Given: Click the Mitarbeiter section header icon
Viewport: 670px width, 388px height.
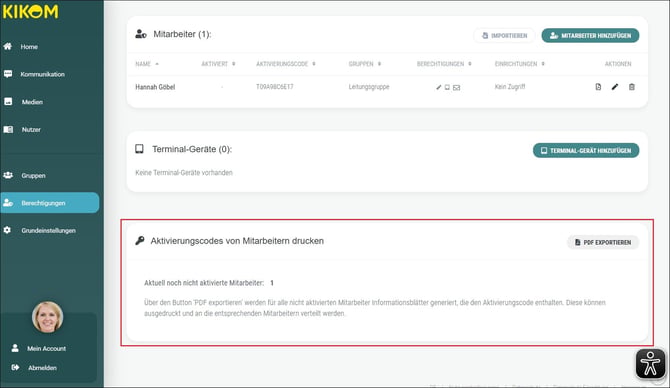Looking at the screenshot, I should click(x=141, y=34).
